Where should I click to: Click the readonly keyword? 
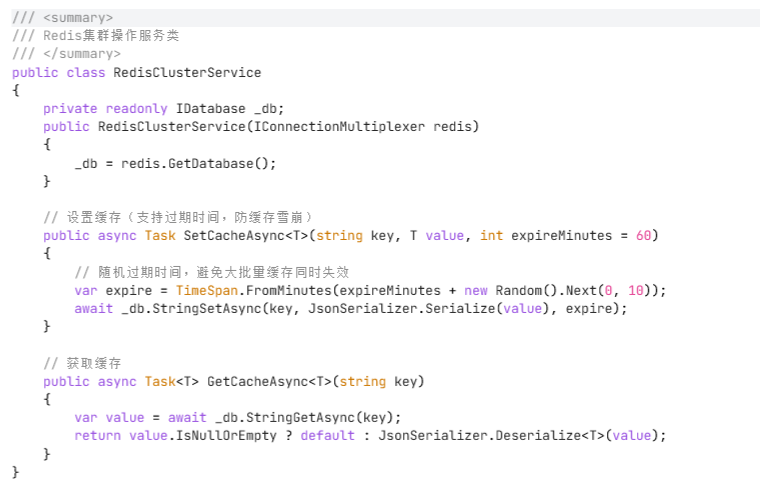pyautogui.click(x=137, y=109)
